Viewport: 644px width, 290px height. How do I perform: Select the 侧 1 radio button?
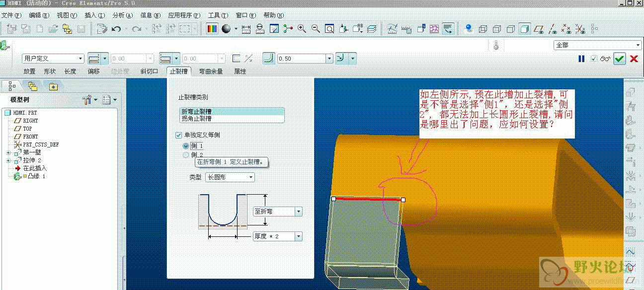point(186,146)
